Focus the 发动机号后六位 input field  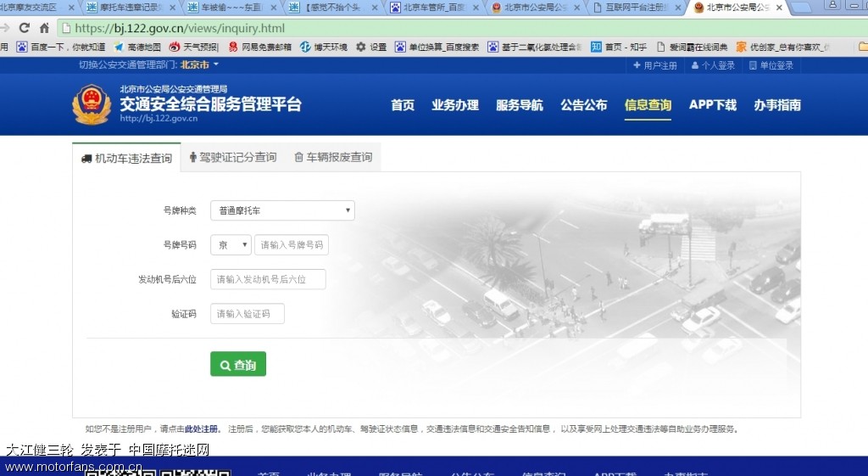pyautogui.click(x=268, y=279)
